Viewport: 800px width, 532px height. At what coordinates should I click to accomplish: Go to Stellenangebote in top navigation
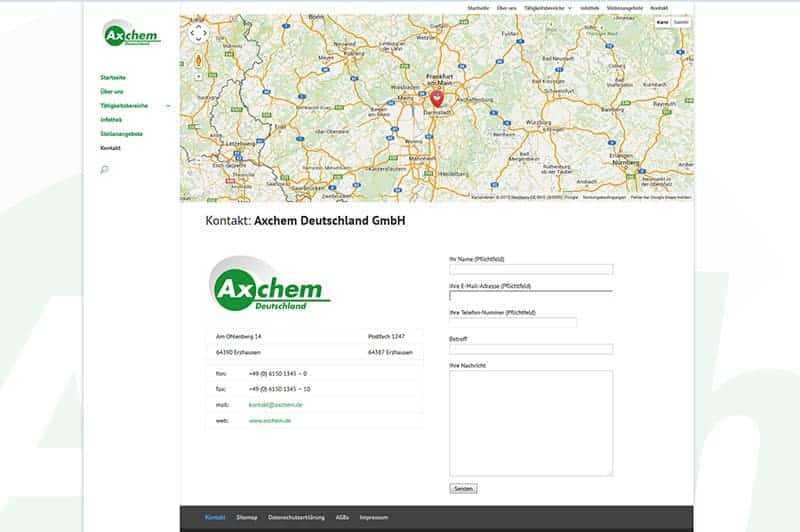[x=624, y=8]
